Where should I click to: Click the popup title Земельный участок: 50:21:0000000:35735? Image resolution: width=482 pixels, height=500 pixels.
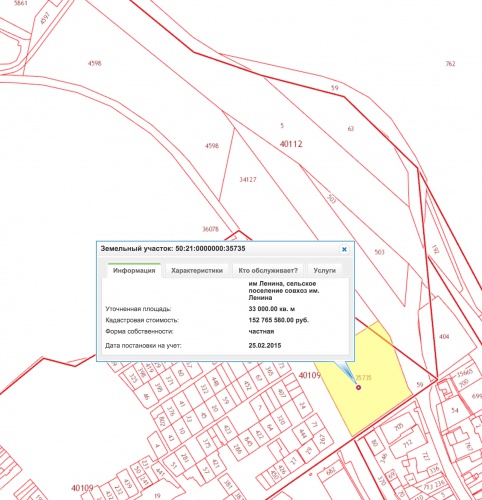[173, 249]
